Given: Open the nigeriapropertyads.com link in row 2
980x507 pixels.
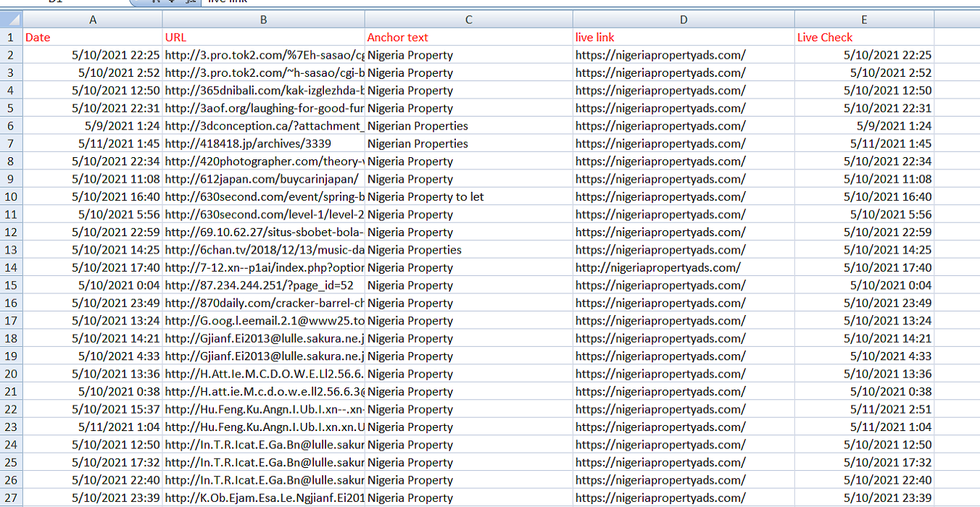Looking at the screenshot, I should click(660, 54).
